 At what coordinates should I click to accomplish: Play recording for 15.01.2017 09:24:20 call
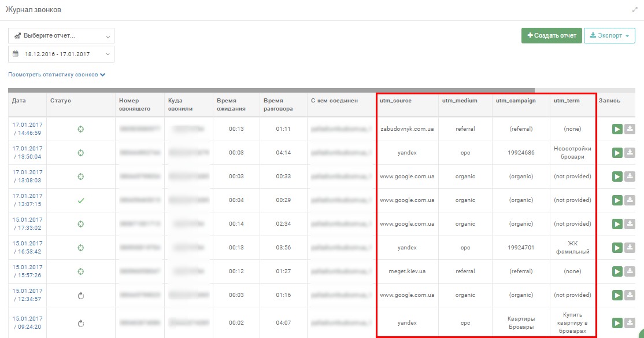(x=617, y=323)
